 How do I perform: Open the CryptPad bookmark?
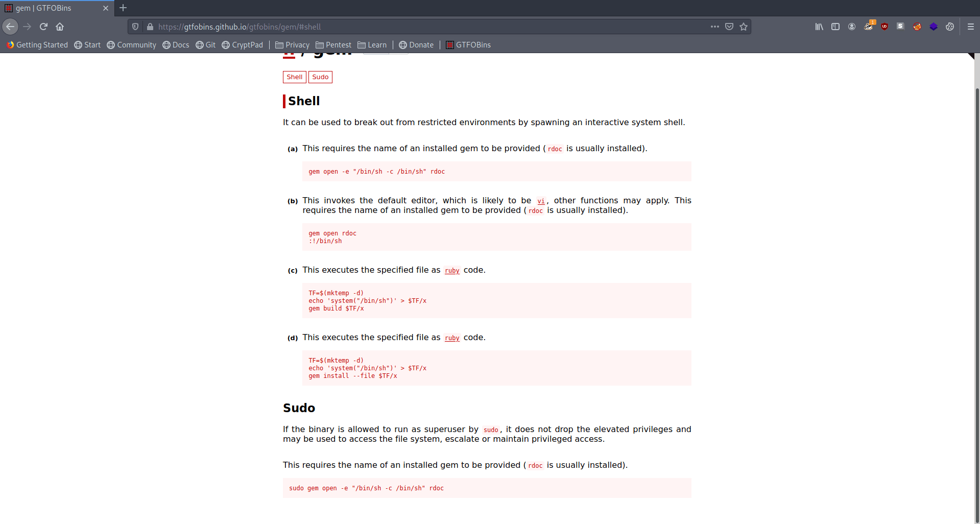pyautogui.click(x=243, y=45)
